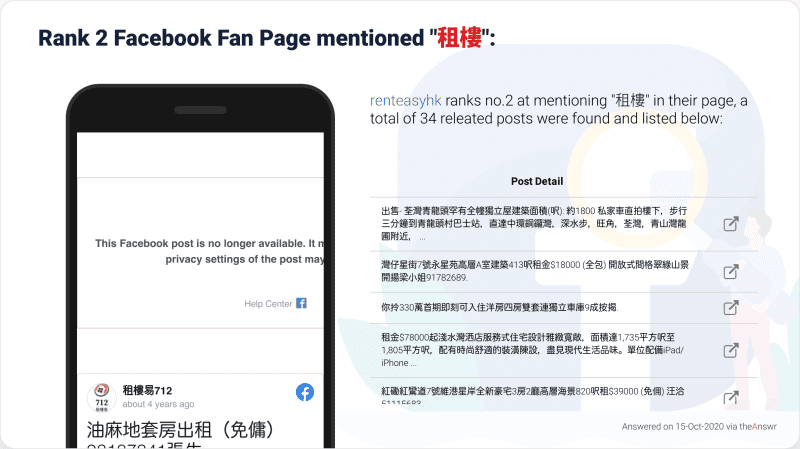Click the 油麻地套房出租 post title
The image size is (800, 449).
180,430
